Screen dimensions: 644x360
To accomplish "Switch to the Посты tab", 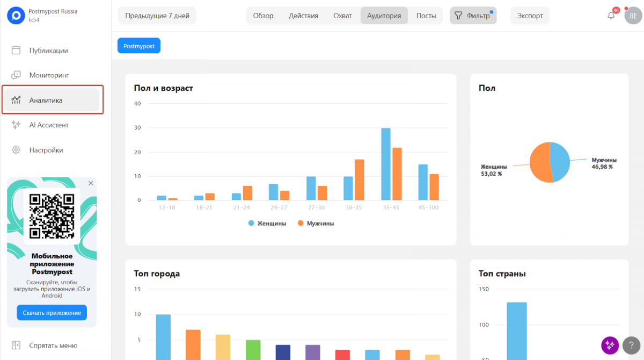I will pyautogui.click(x=426, y=16).
